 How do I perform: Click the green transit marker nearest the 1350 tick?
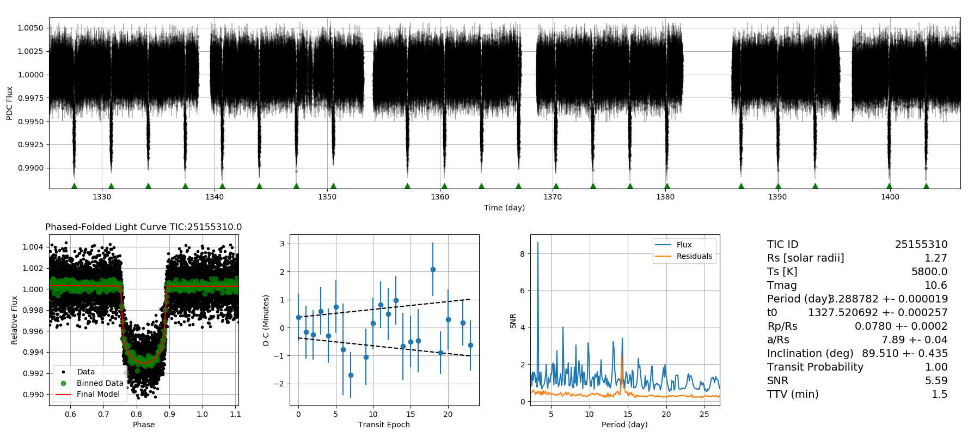(x=333, y=186)
